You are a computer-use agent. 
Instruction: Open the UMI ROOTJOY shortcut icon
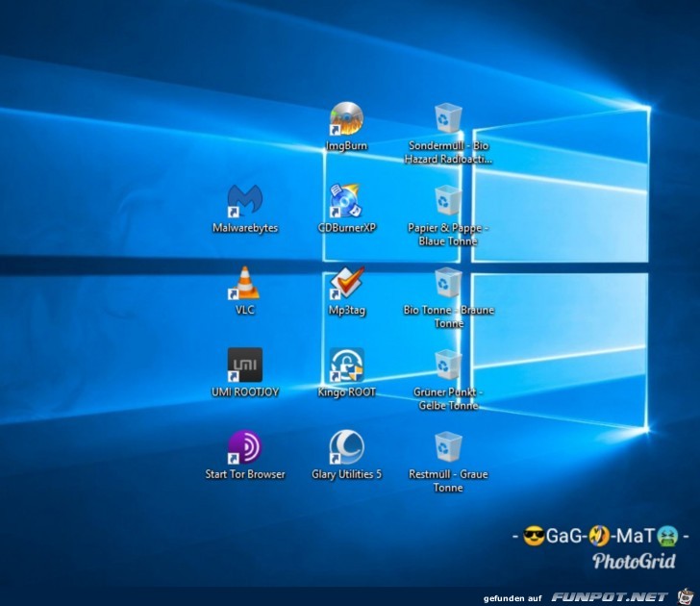pyautogui.click(x=244, y=365)
